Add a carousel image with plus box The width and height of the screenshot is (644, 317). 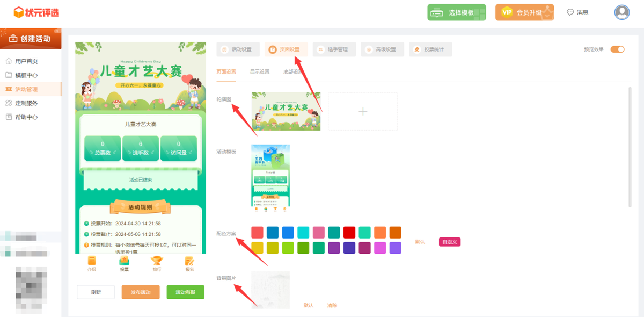coord(363,111)
